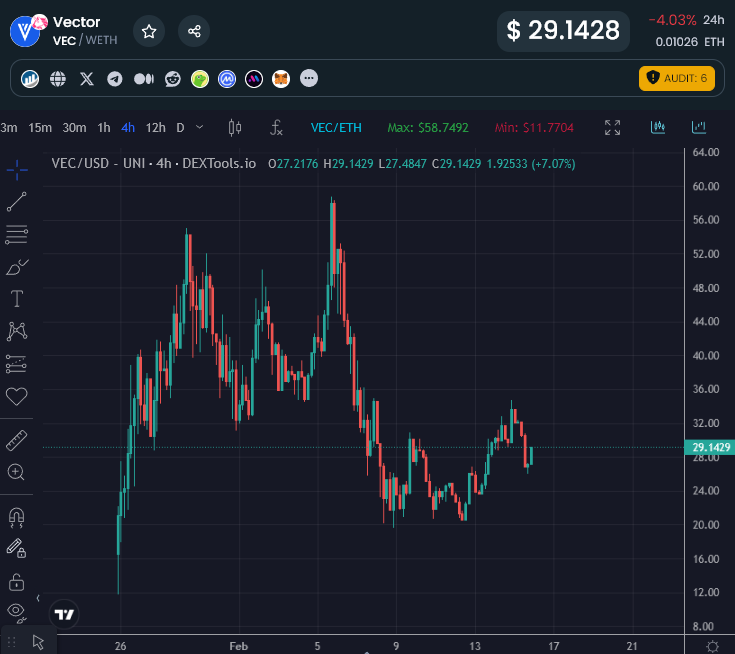Select the crosshair cursor tool
This screenshot has width=735, height=654.
17,170
